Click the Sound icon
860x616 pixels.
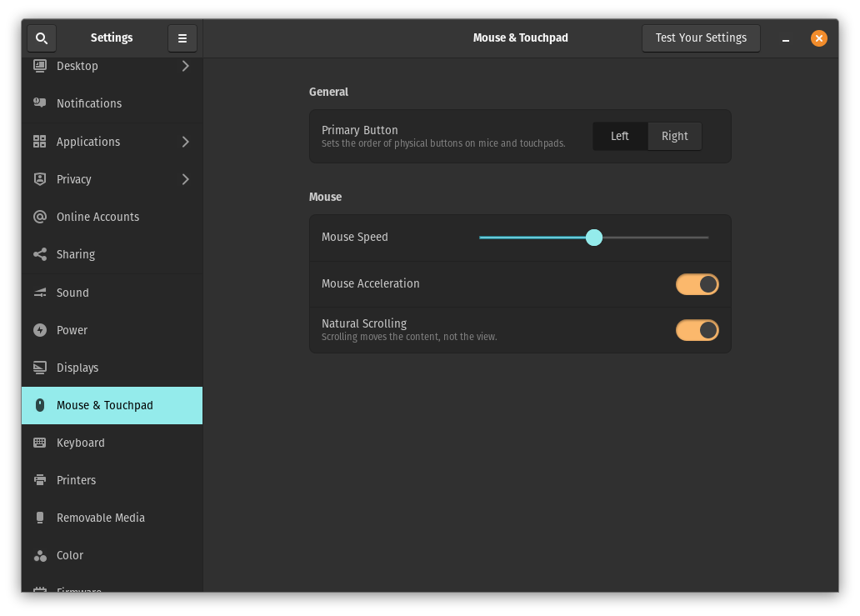pos(39,293)
